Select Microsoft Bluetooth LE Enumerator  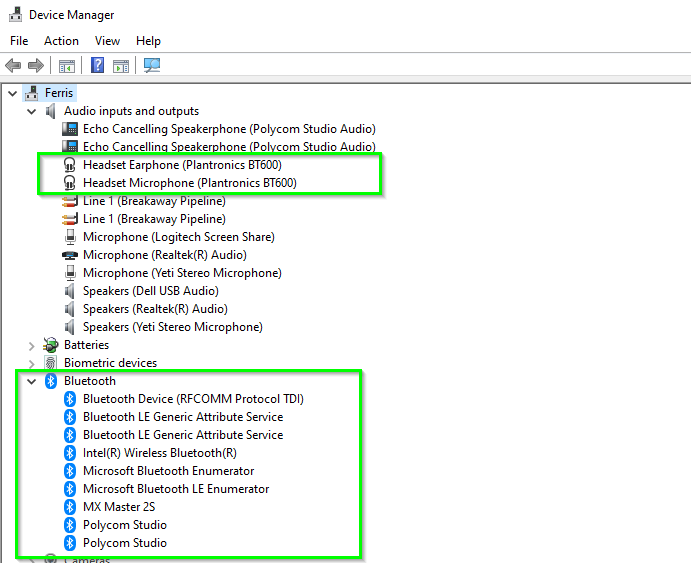pos(176,489)
